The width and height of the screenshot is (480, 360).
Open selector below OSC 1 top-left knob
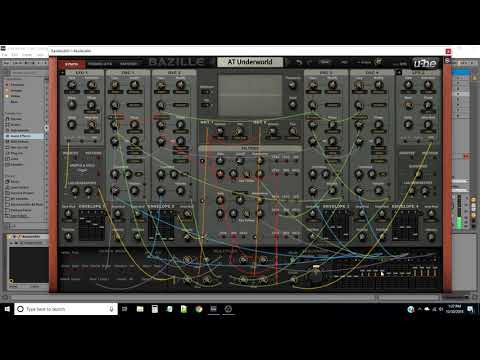coord(115,92)
